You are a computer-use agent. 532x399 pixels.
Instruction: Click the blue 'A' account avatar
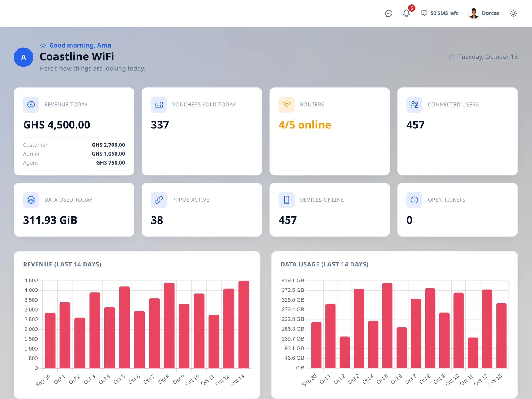pyautogui.click(x=23, y=57)
